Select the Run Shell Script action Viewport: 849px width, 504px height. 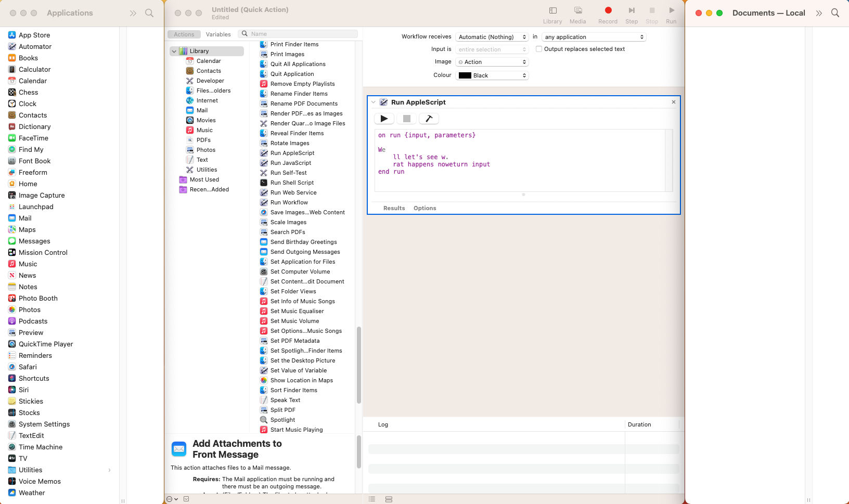point(292,183)
